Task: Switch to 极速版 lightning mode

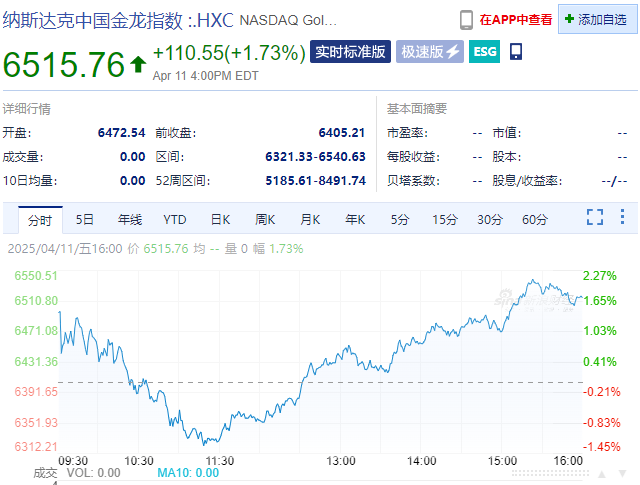Action: 430,52
